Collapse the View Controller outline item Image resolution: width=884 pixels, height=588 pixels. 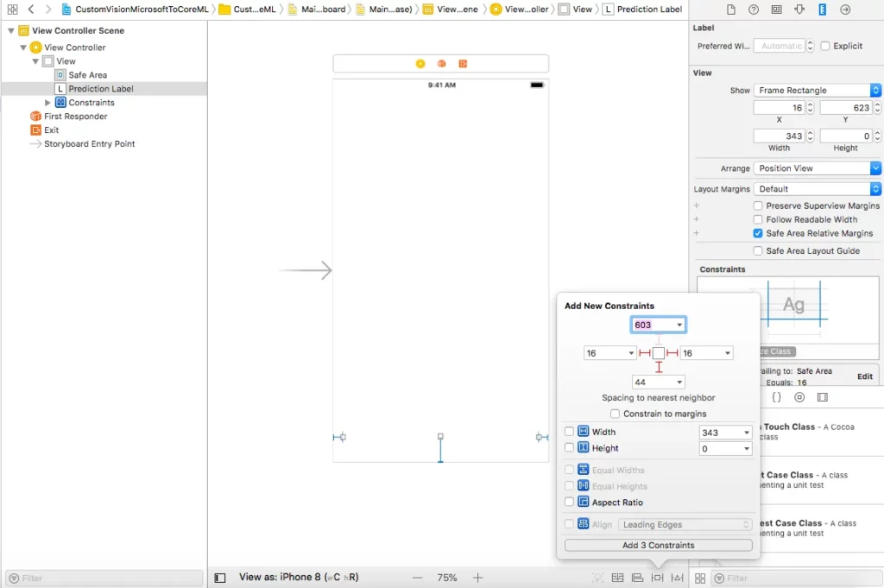[x=23, y=47]
